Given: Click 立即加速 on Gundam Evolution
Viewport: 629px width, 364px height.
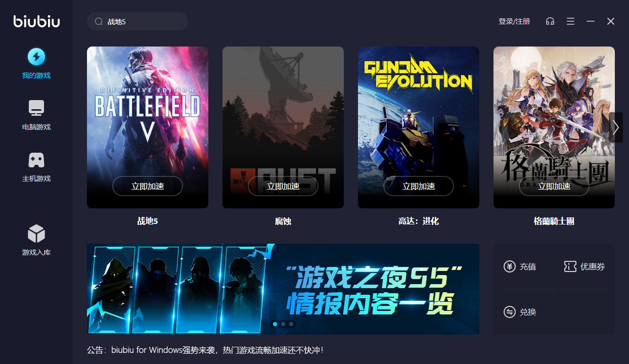Looking at the screenshot, I should [x=419, y=186].
